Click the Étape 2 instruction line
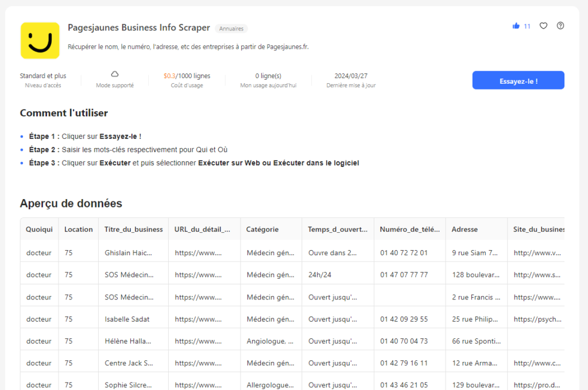588x390 pixels. tap(128, 150)
